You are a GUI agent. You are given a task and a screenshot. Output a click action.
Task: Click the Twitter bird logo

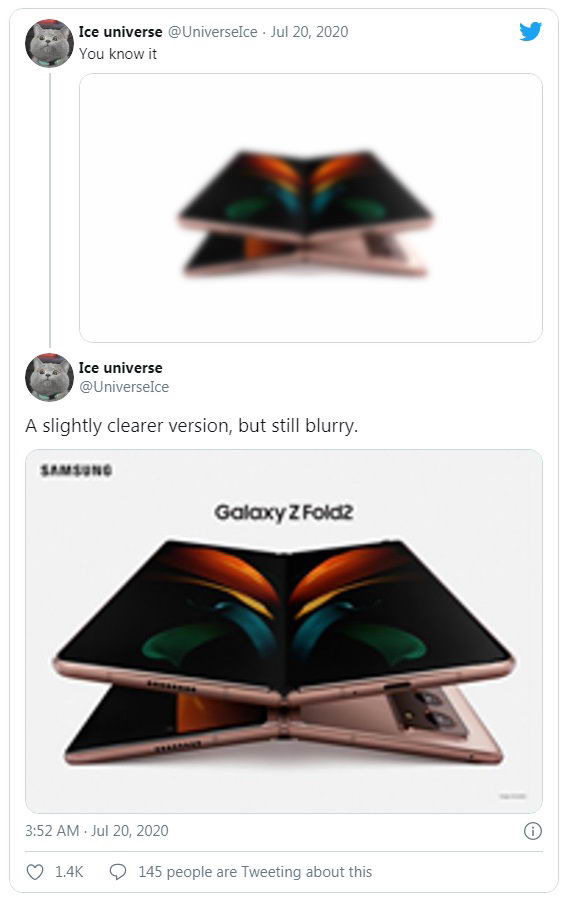(x=530, y=32)
